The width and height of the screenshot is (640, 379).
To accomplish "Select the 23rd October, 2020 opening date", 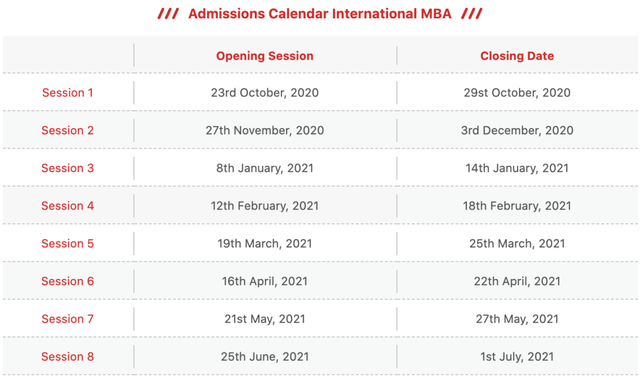I will (264, 93).
